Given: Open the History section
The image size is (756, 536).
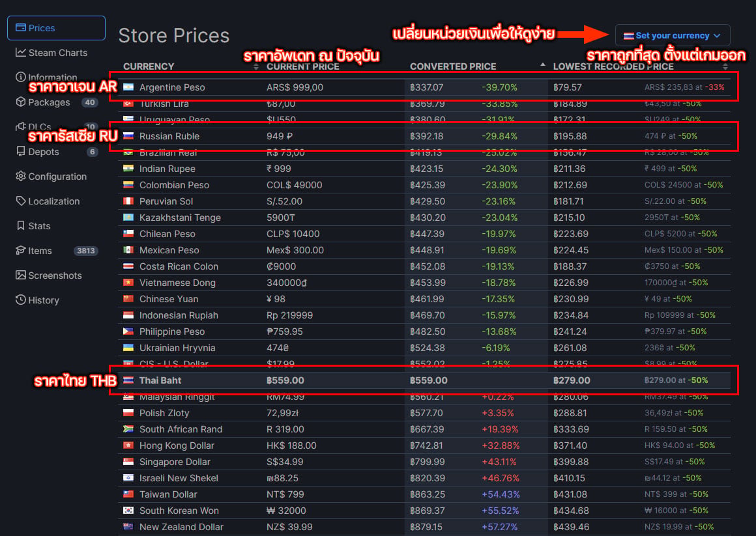Looking at the screenshot, I should (x=37, y=300).
